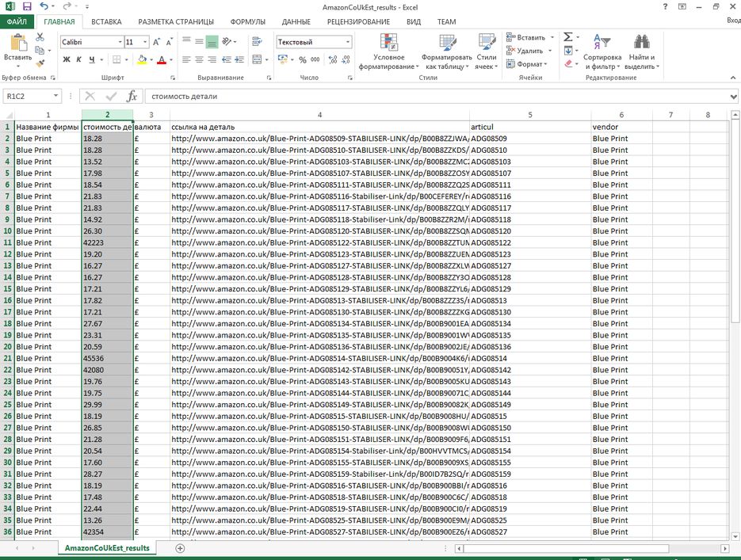Switch to the РАЗМЕТКА СТРАНИЦЫ tab
Viewport: 741px width, 560px height.
point(176,21)
